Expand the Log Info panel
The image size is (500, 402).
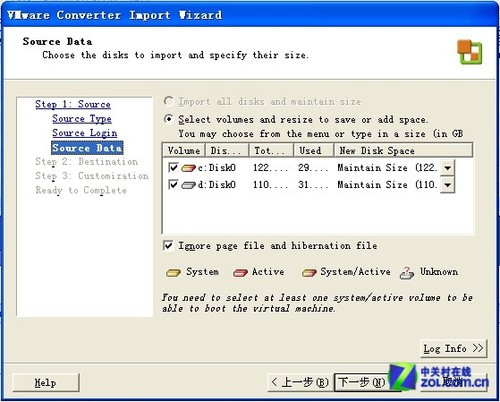454,349
